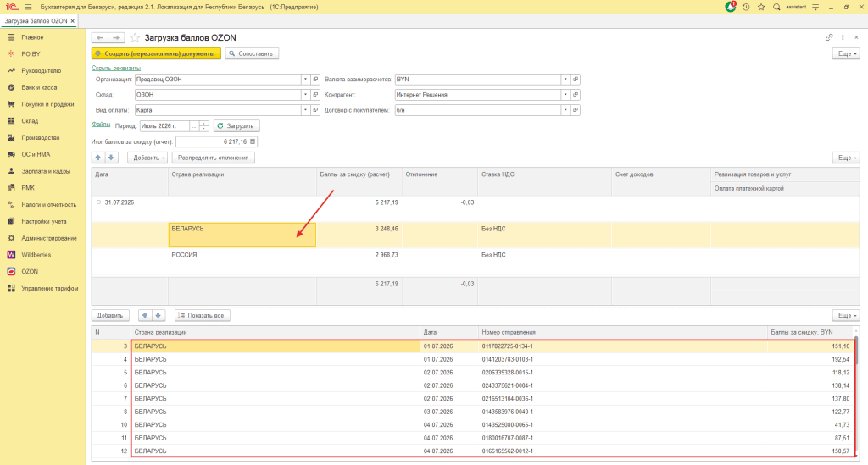Open Организация field reference icon
868x465 pixels.
click(x=315, y=79)
